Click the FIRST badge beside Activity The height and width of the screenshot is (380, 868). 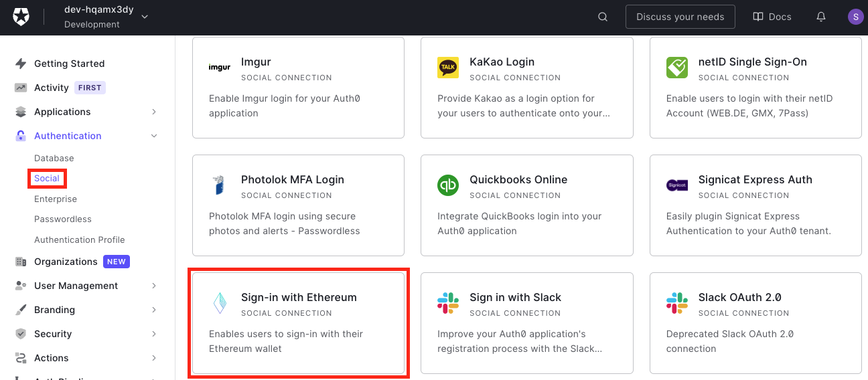(90, 88)
